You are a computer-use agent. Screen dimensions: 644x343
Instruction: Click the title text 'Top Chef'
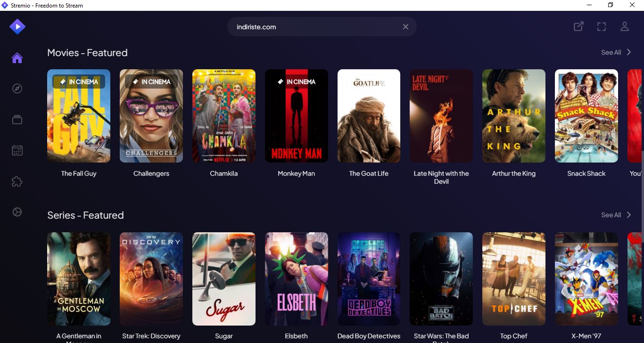tap(514, 336)
